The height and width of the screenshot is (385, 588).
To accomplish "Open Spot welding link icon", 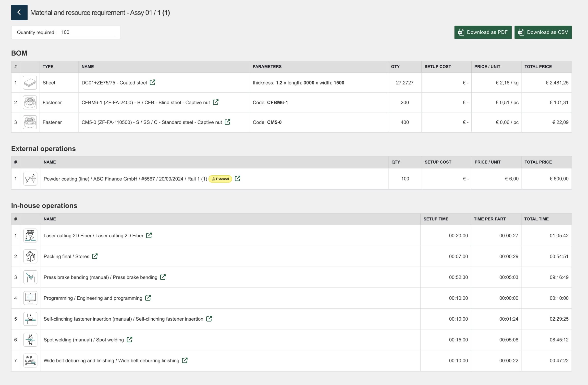I will pos(129,339).
